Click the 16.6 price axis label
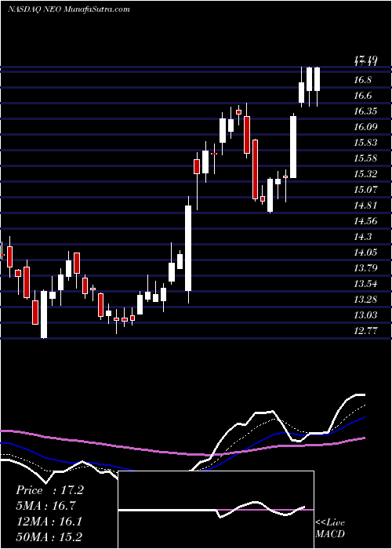Image resolution: width=392 pixels, height=549 pixels. point(363,96)
